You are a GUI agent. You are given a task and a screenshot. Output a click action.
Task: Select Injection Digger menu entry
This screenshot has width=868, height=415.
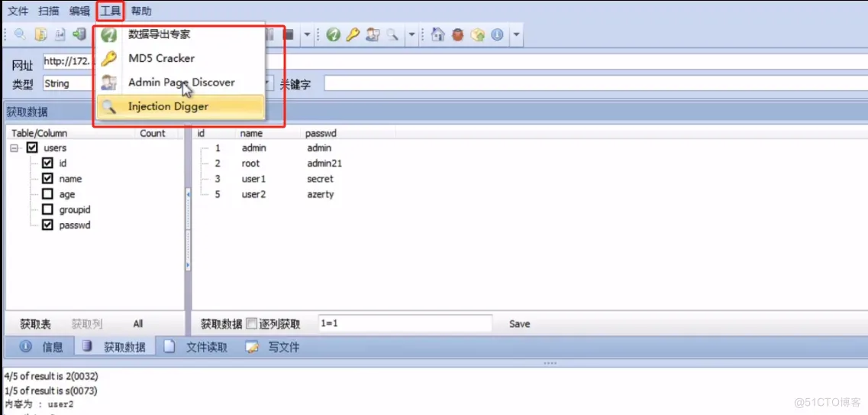point(180,106)
